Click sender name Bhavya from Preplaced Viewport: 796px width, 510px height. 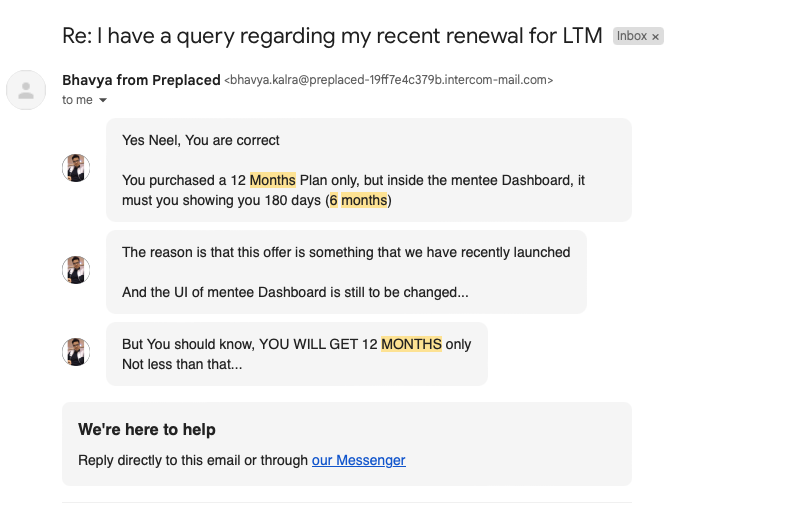141,80
